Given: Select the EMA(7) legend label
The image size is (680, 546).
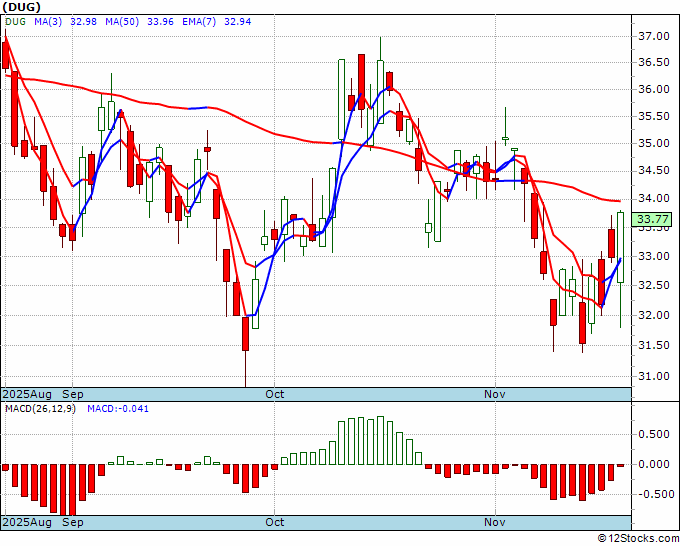Looking at the screenshot, I should pyautogui.click(x=199, y=22).
